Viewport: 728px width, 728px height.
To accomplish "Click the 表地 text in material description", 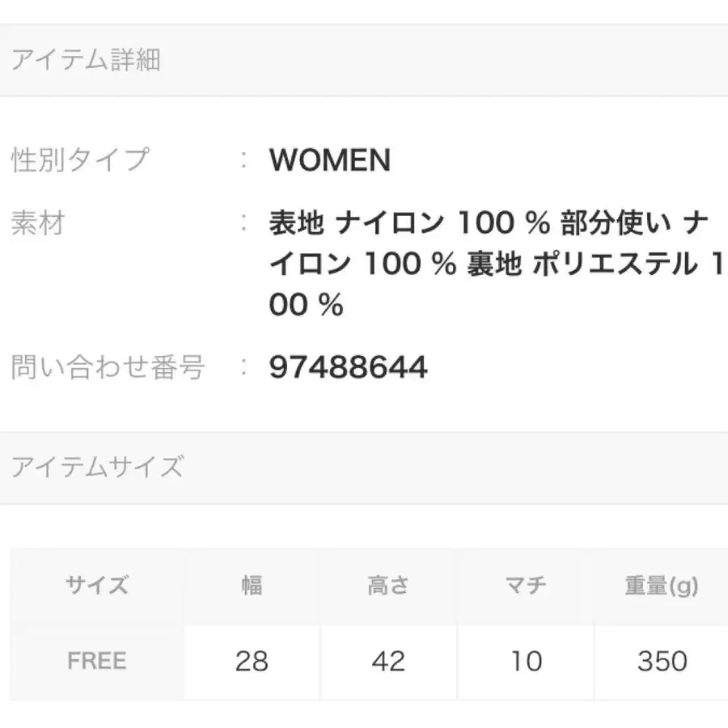I will coord(297,224).
